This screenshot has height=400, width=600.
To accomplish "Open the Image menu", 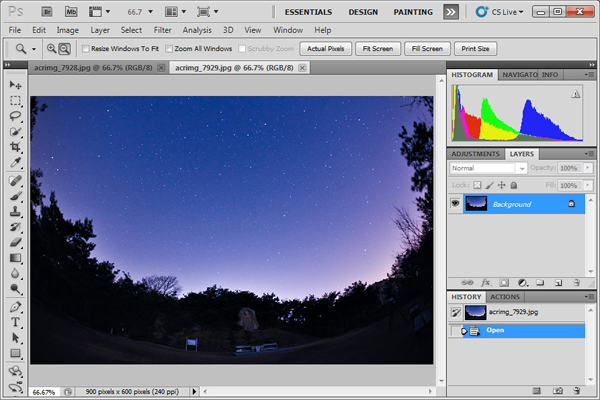I will tap(68, 30).
